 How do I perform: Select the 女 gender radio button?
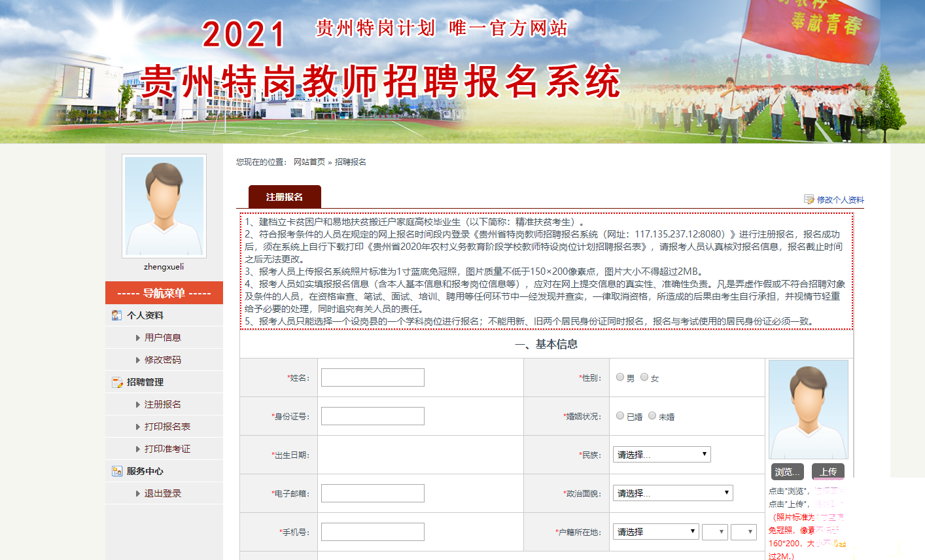pyautogui.click(x=644, y=377)
